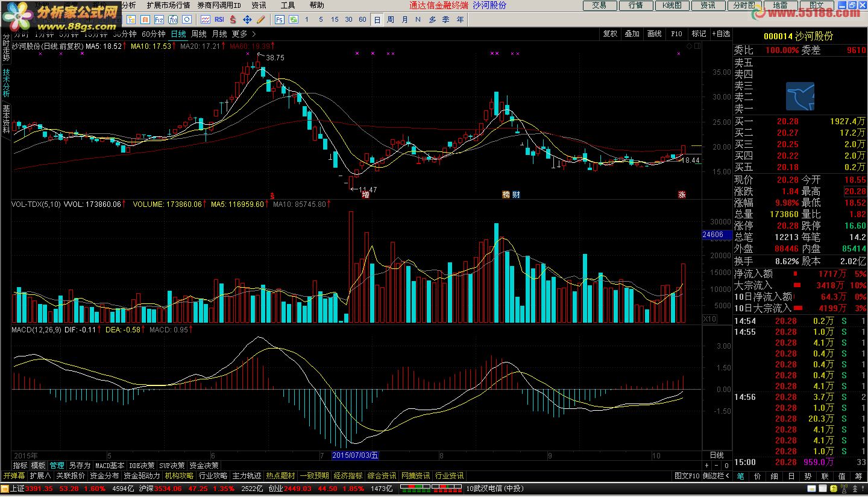The width and height of the screenshot is (868, 497).
Task: Click the plus zoom button below chart
Action: (x=707, y=466)
